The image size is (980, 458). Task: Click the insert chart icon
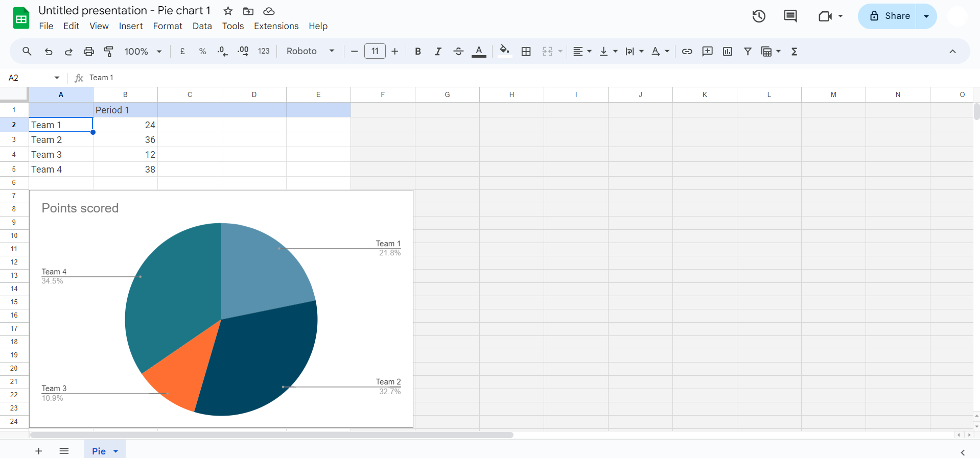coord(728,51)
